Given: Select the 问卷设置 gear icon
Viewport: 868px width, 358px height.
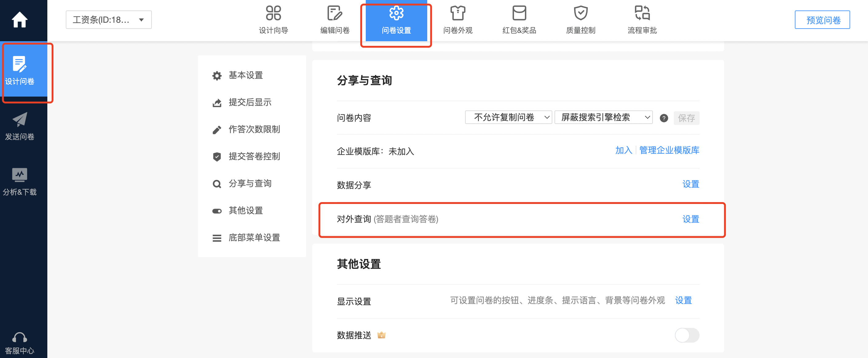Looking at the screenshot, I should (x=396, y=13).
